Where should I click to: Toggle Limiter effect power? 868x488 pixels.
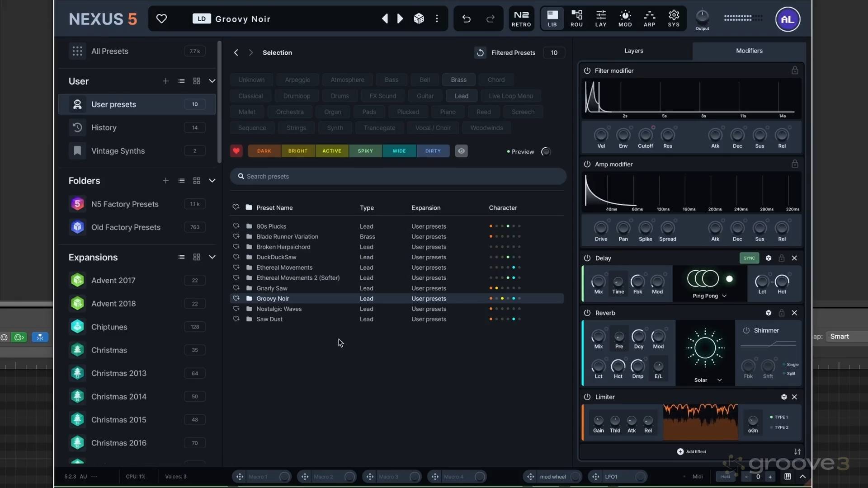click(587, 397)
